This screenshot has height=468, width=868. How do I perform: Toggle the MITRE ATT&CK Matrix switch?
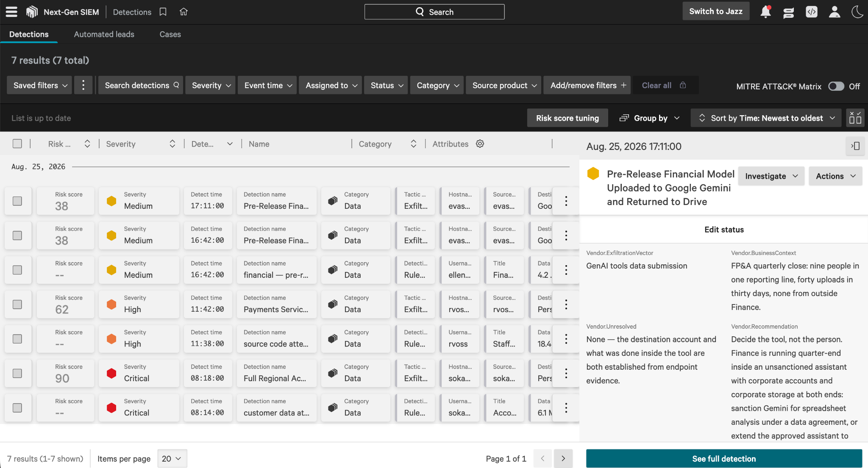pyautogui.click(x=836, y=86)
